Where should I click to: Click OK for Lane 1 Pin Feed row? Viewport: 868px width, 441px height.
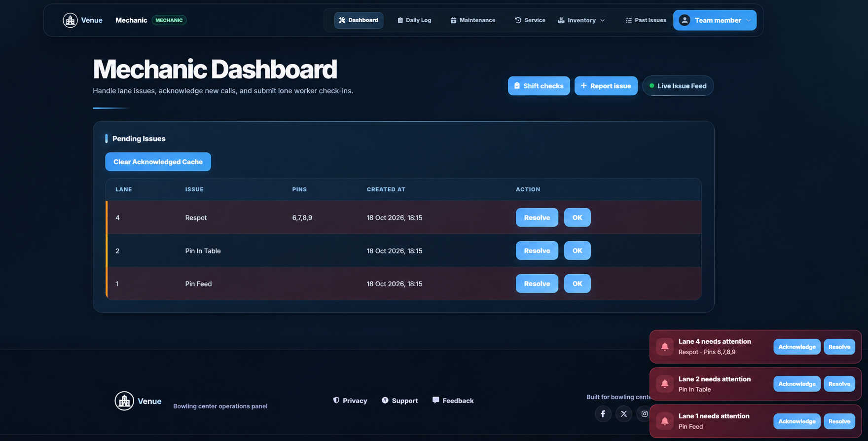[578, 284]
